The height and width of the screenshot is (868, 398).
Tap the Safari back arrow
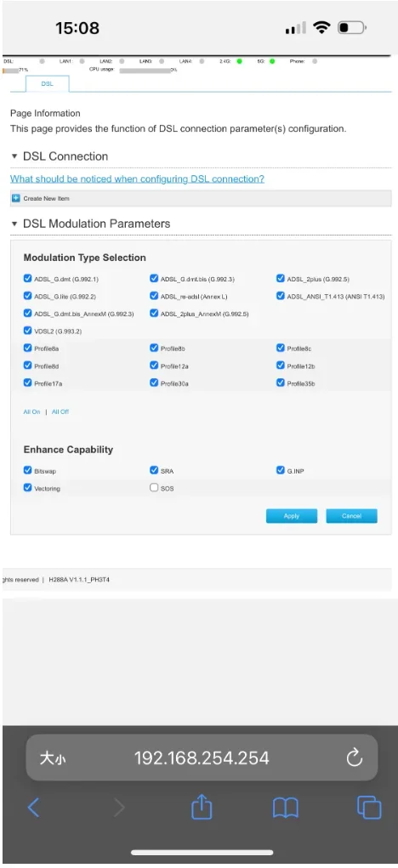tap(34, 808)
